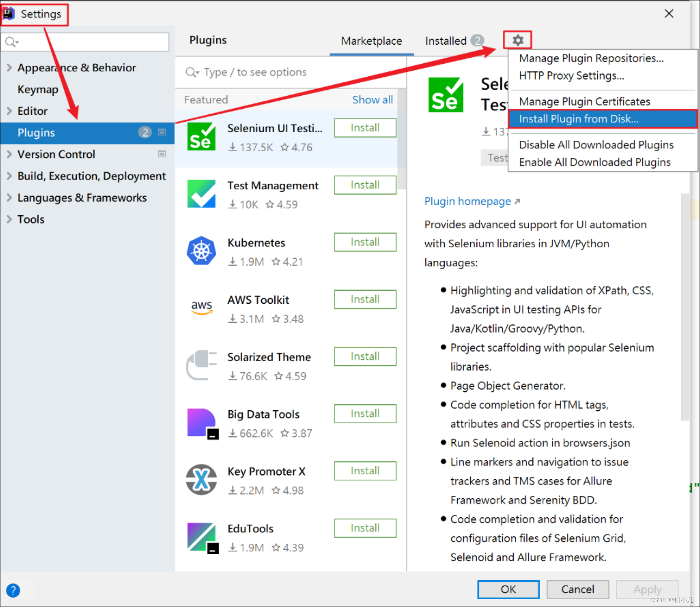Click the Kubernetes plugin icon
Screen dimensions: 700x607
tap(202, 251)
